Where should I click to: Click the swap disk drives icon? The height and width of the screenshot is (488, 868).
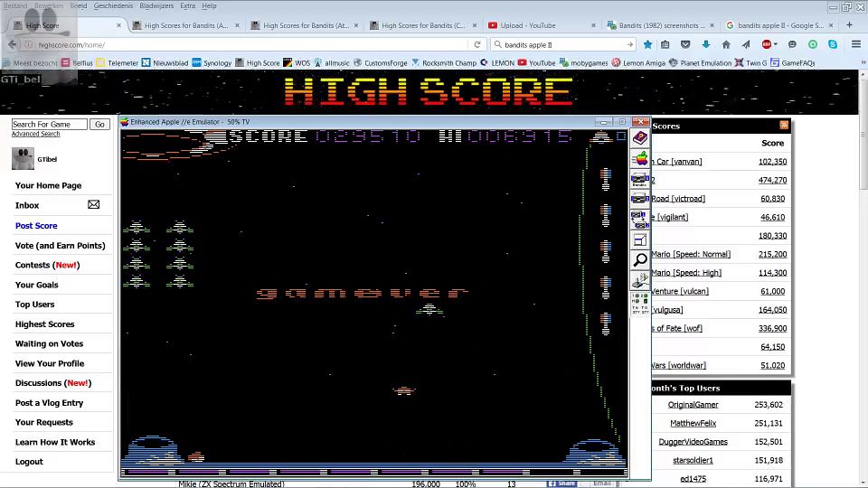click(x=640, y=219)
